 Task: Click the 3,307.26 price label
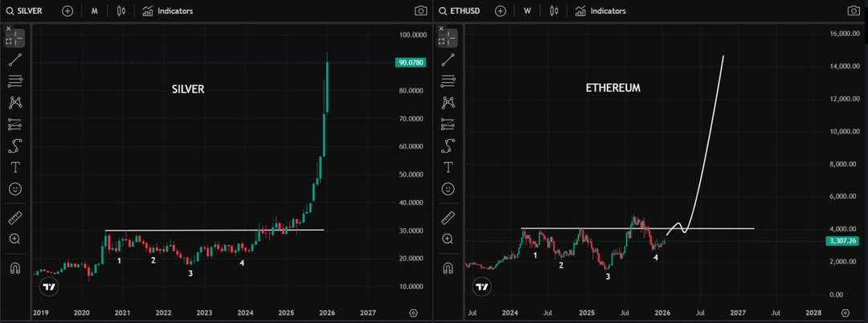tap(843, 240)
